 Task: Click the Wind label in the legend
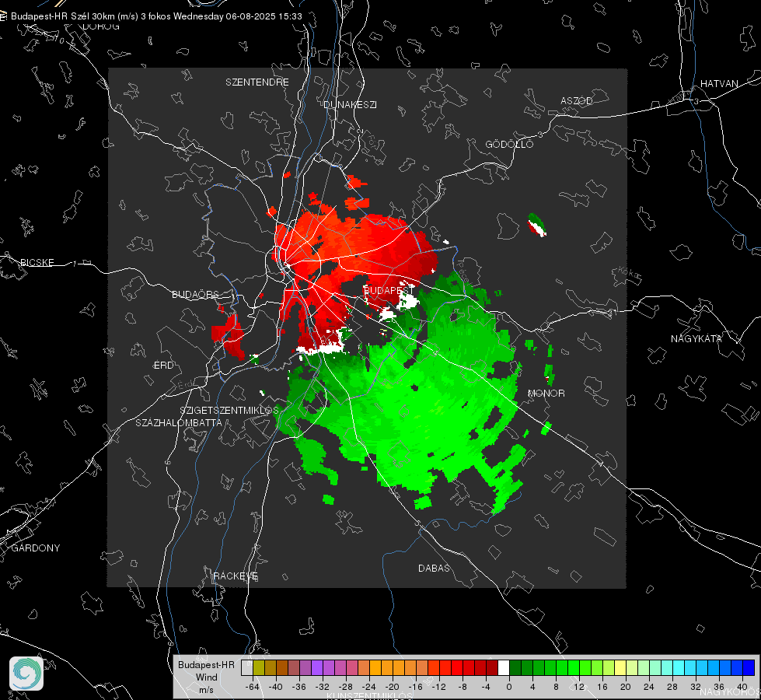click(x=206, y=677)
